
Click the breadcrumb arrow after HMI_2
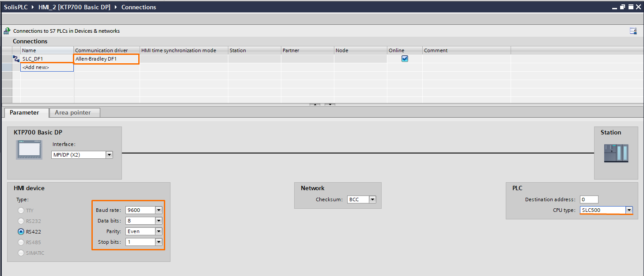[x=116, y=7]
